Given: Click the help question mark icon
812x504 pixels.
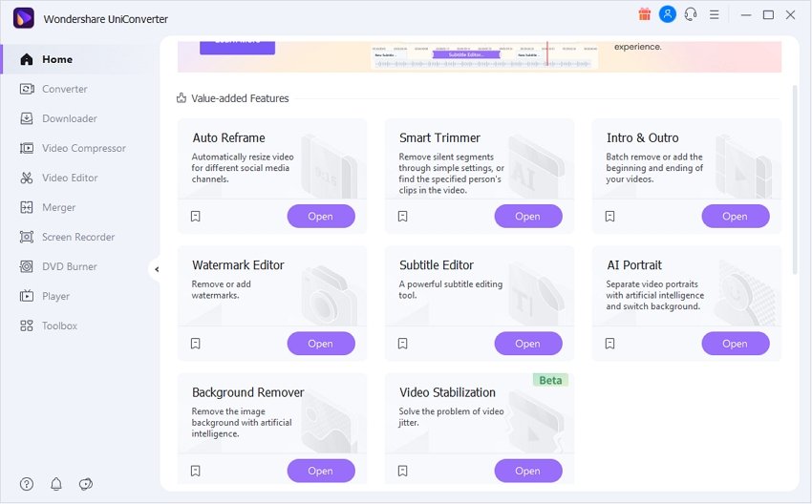Looking at the screenshot, I should click(26, 484).
